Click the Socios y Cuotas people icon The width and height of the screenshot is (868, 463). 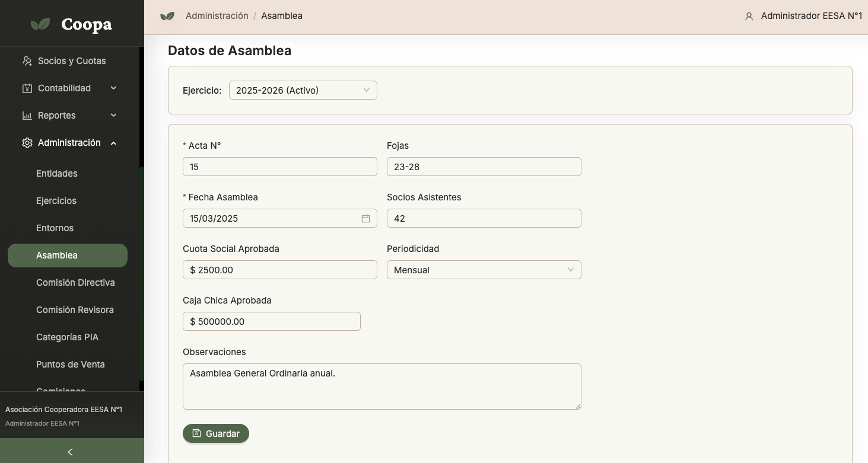click(27, 61)
